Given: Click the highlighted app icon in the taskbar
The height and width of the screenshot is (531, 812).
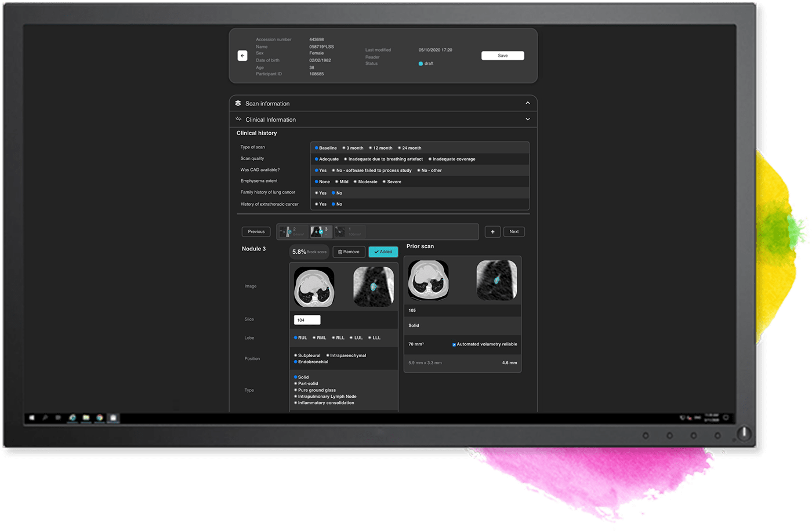Looking at the screenshot, I should tap(113, 417).
